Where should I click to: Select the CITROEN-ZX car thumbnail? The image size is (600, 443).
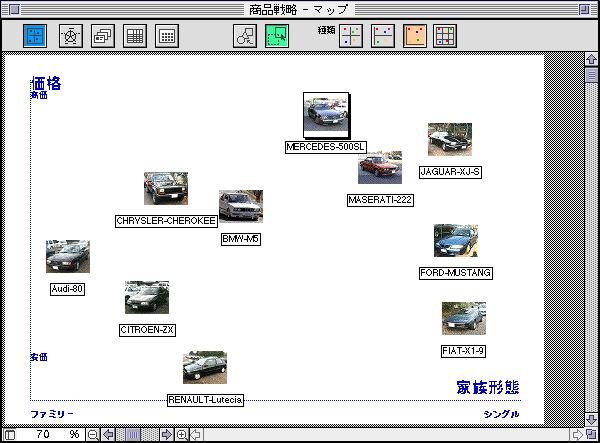click(147, 297)
